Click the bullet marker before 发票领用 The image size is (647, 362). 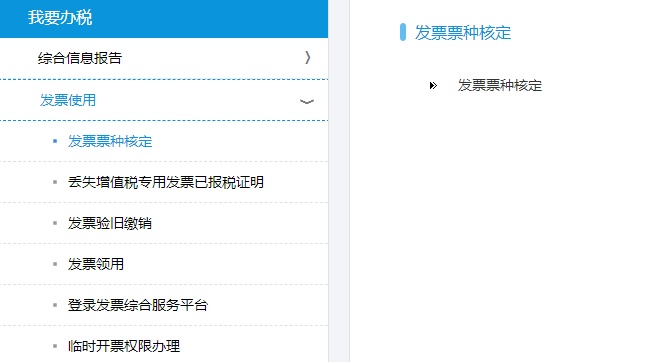[x=55, y=264]
